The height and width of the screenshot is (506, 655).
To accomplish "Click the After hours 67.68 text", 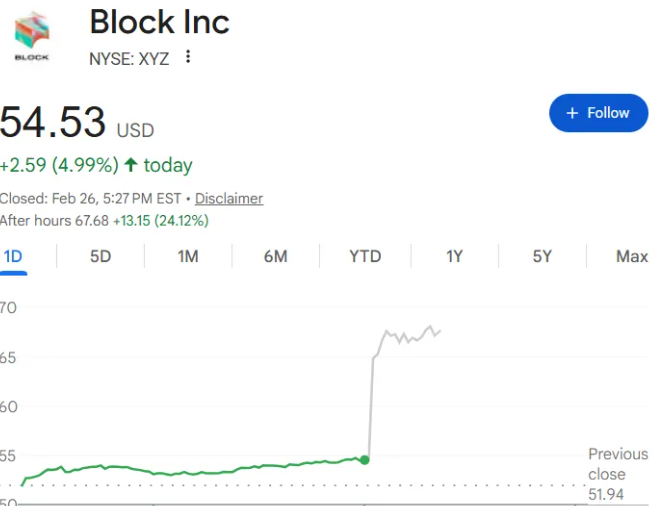I will coord(54,220).
